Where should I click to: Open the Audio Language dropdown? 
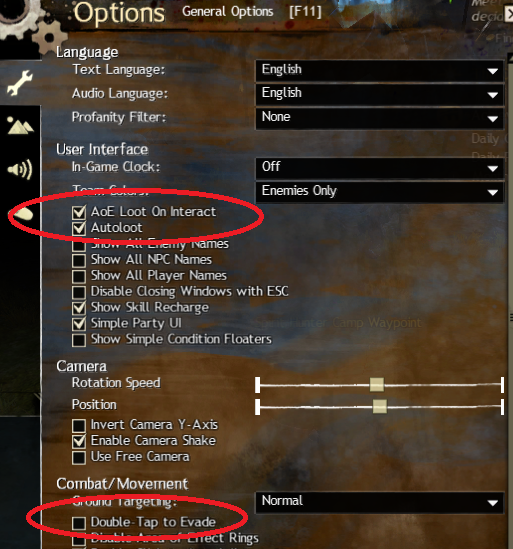[x=380, y=94]
